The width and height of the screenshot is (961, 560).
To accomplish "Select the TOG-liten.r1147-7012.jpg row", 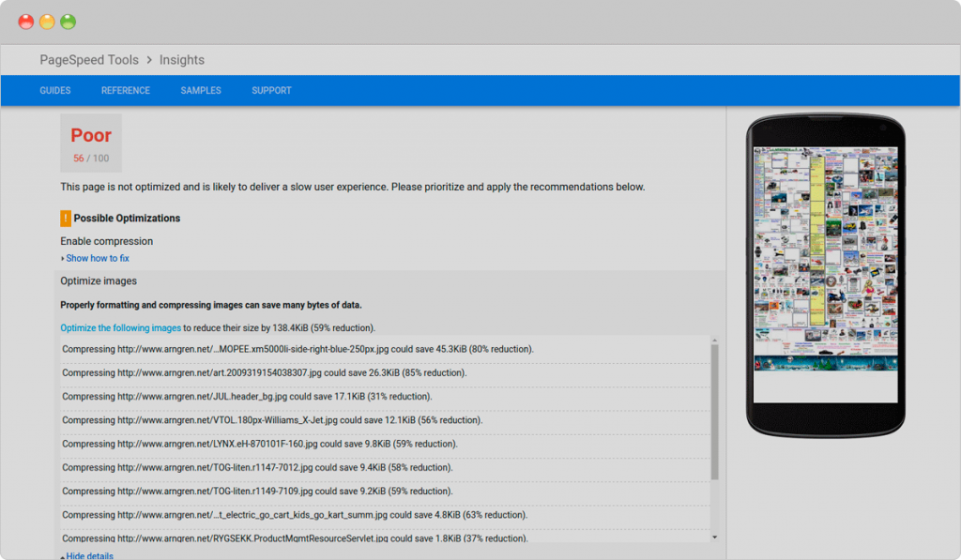I will (385, 468).
